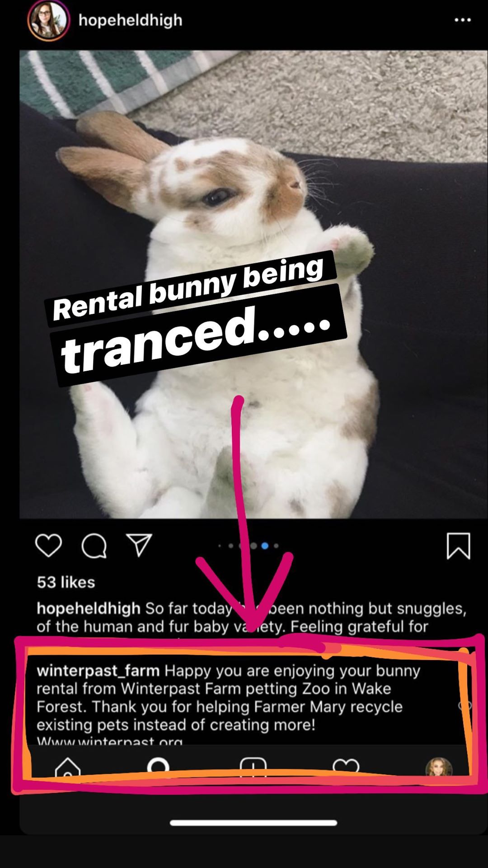488x868 pixels.
Task: Tap the bunny photo in the post
Action: (253, 284)
